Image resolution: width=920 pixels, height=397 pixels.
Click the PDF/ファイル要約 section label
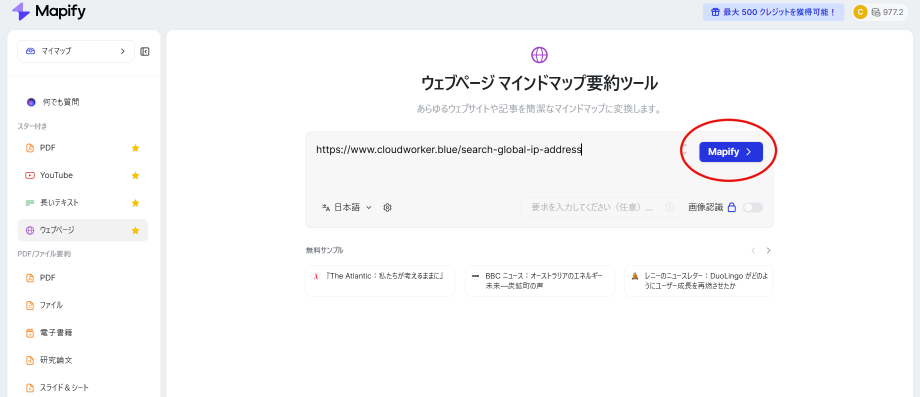point(44,254)
